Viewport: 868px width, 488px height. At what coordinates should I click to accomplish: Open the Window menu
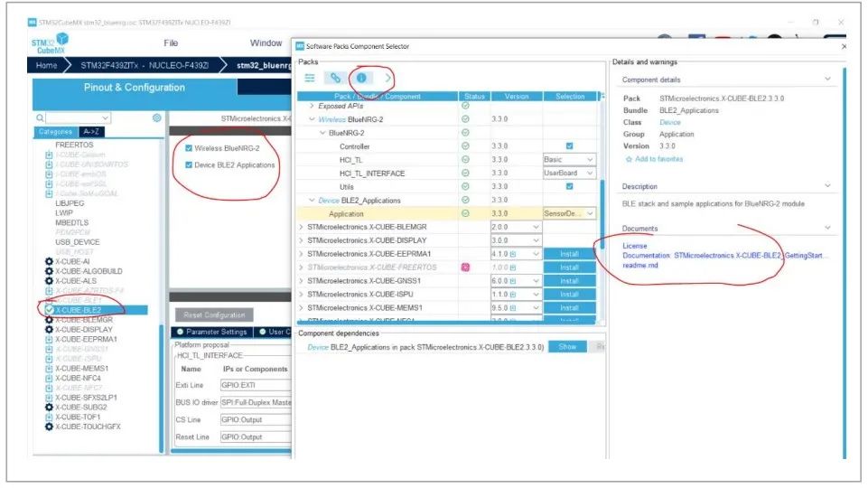click(x=266, y=42)
